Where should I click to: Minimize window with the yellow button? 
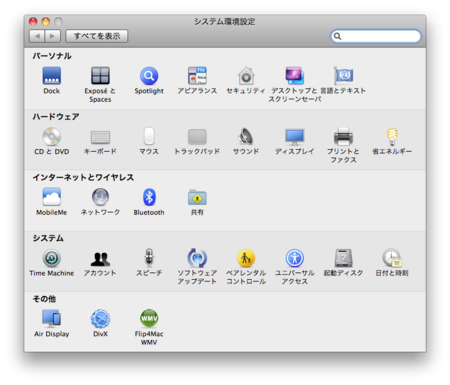coord(46,22)
